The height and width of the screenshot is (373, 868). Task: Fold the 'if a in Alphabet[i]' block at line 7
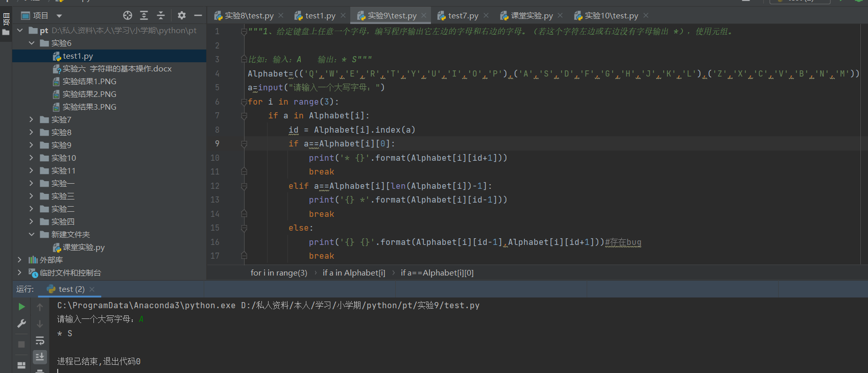point(244,116)
